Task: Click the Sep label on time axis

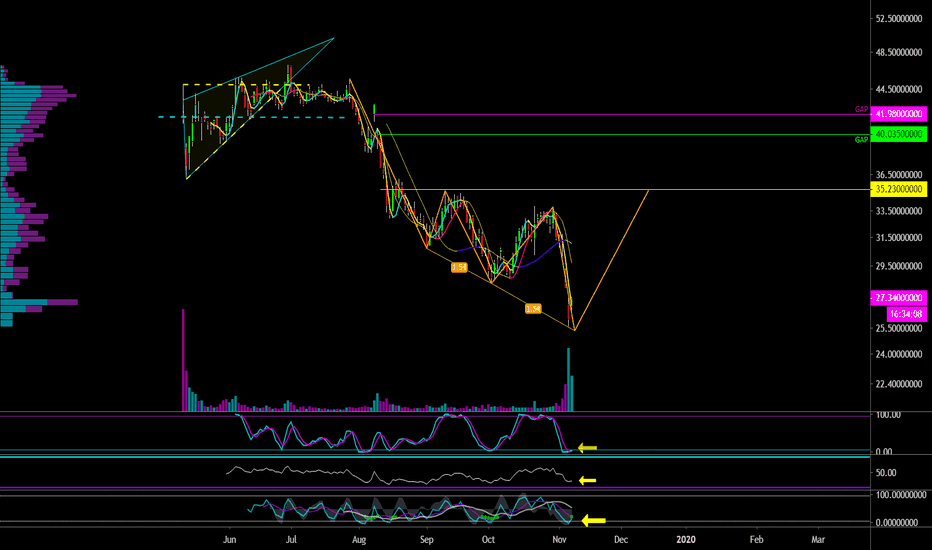Action: pyautogui.click(x=427, y=540)
